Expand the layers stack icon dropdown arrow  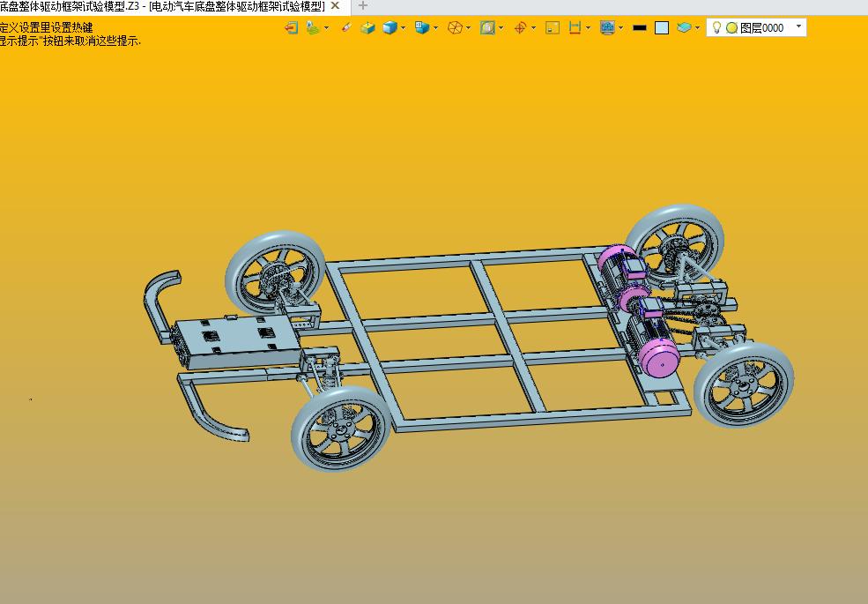[697, 27]
